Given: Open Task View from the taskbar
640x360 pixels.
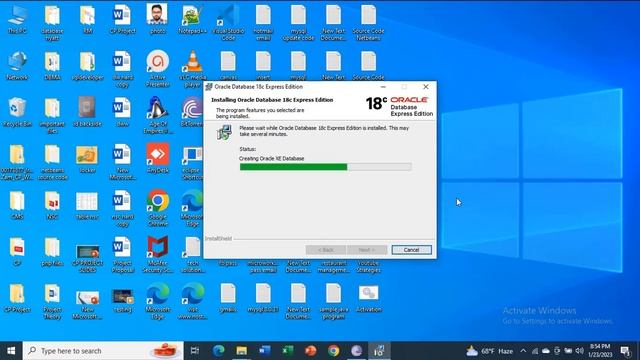Looking at the screenshot, I should pos(195,351).
